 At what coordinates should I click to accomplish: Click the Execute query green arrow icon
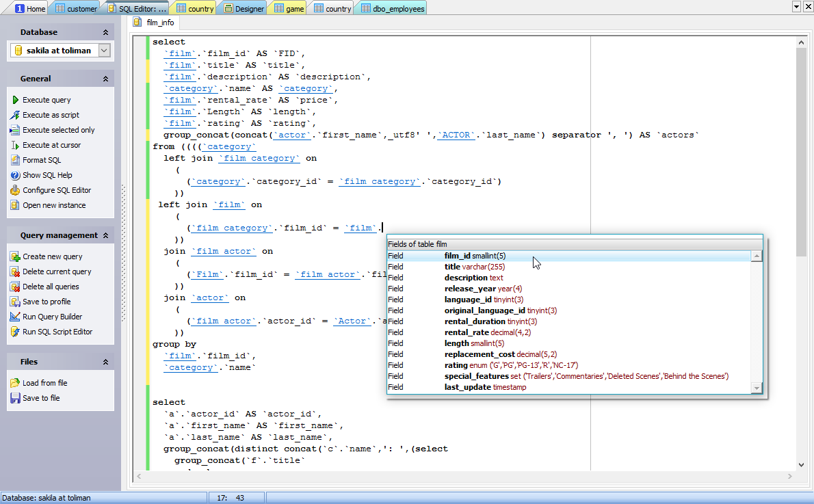[15, 100]
